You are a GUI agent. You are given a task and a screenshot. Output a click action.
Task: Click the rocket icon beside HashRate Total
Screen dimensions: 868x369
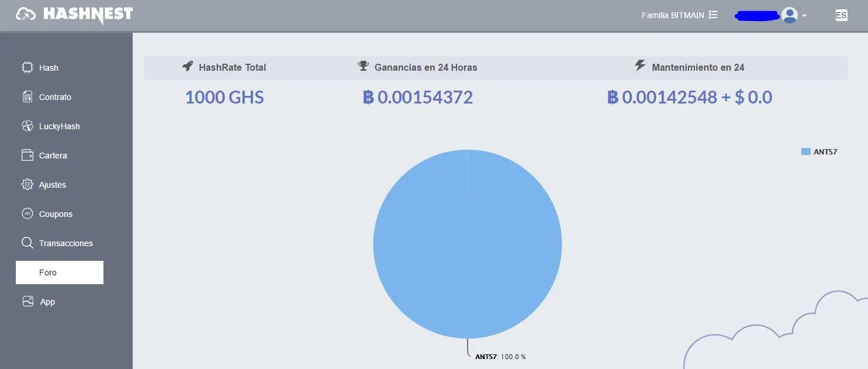pos(188,66)
